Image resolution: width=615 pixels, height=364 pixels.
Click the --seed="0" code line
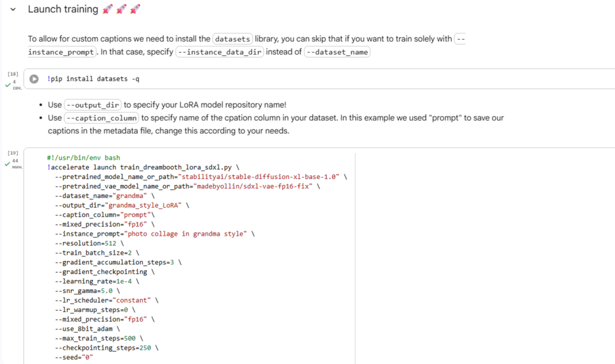[74, 357]
